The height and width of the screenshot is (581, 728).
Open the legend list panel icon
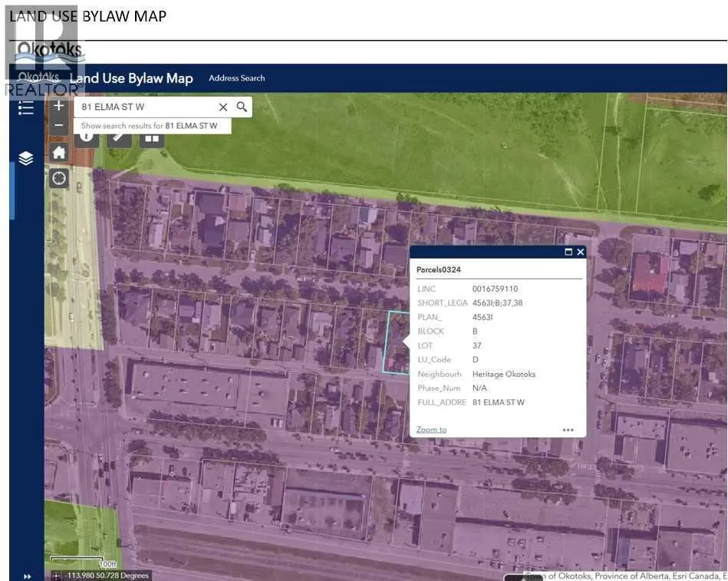26,107
